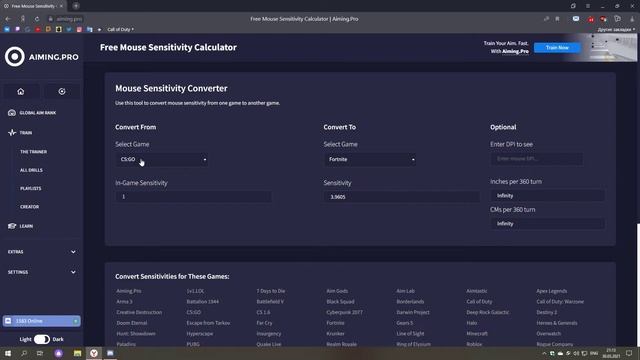Go back with the browser back arrow

tap(8, 19)
